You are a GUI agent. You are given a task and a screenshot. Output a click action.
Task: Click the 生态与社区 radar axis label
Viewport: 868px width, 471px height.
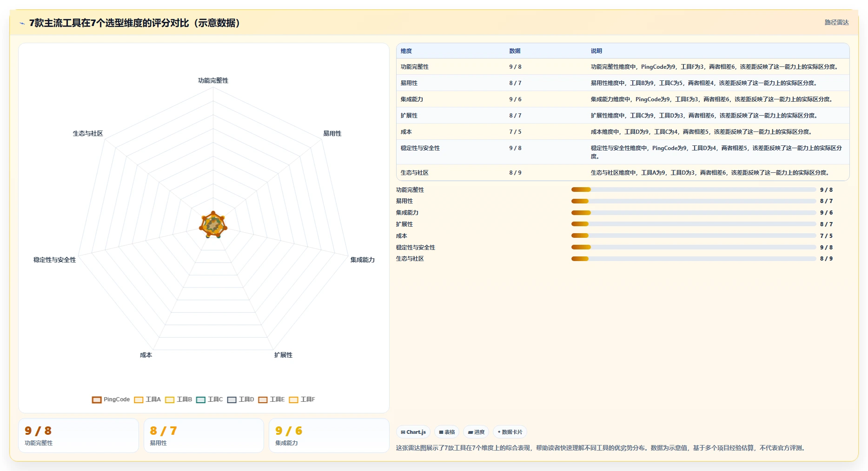pos(88,133)
